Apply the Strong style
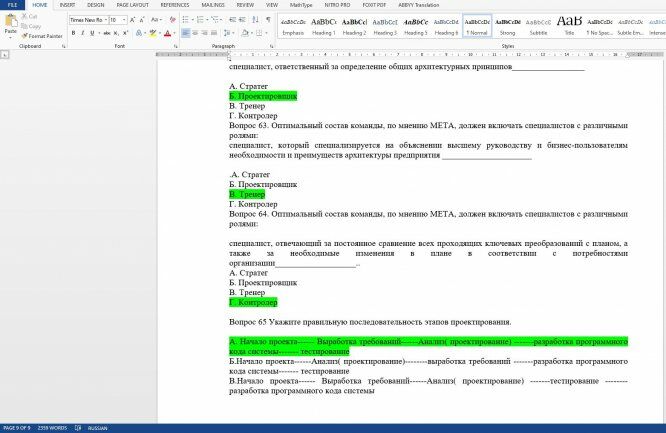The height and width of the screenshot is (433, 666). (508, 26)
